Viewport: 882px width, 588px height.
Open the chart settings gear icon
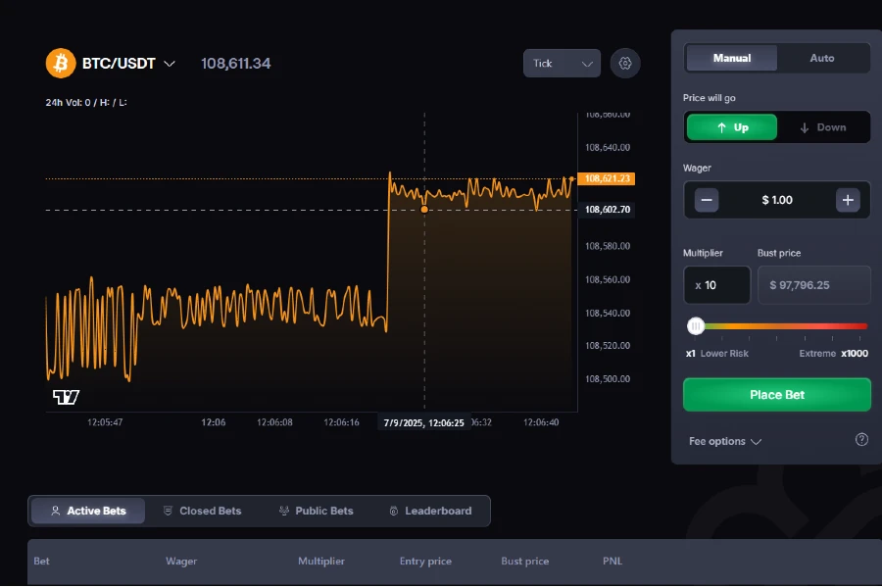[x=625, y=63]
